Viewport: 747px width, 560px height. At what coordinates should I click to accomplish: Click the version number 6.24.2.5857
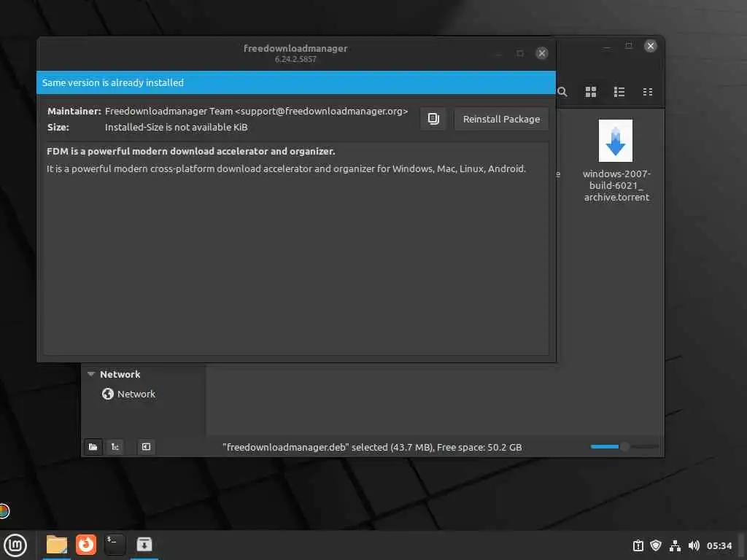(295, 60)
